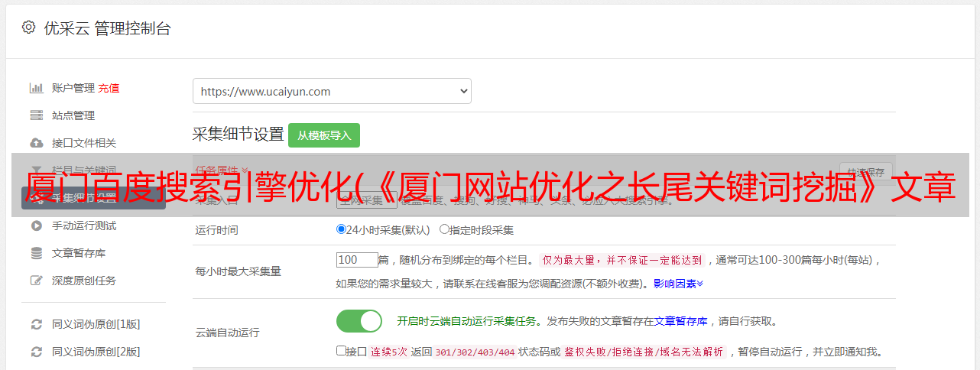Open the 深度原创任务 sidebar item
This screenshot has width=980, height=370.
(84, 281)
